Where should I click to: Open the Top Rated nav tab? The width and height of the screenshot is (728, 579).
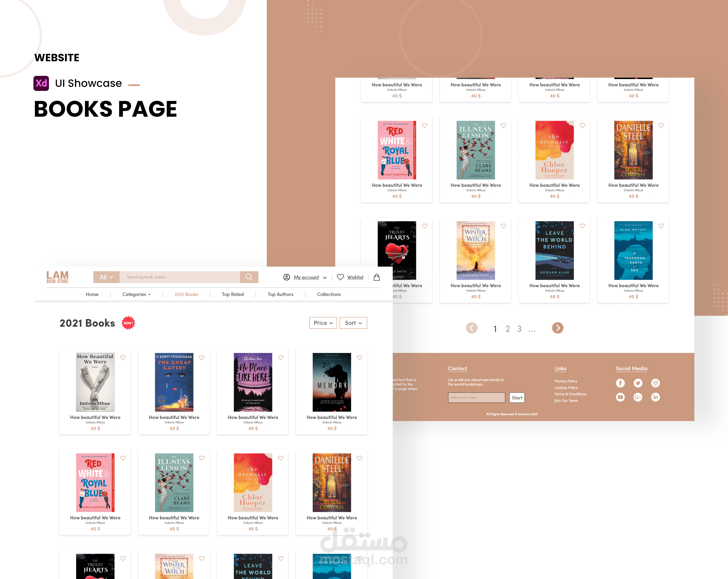click(233, 294)
